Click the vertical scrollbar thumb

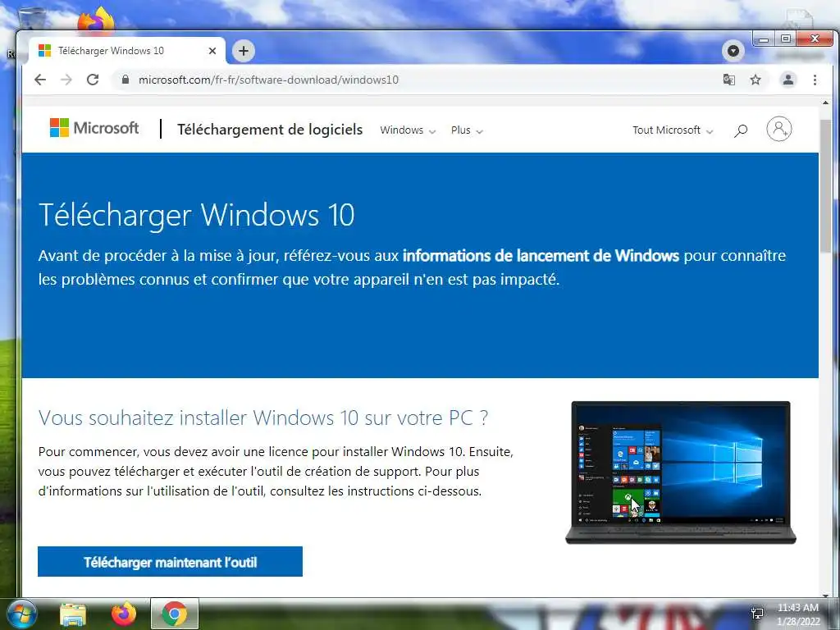click(x=825, y=185)
